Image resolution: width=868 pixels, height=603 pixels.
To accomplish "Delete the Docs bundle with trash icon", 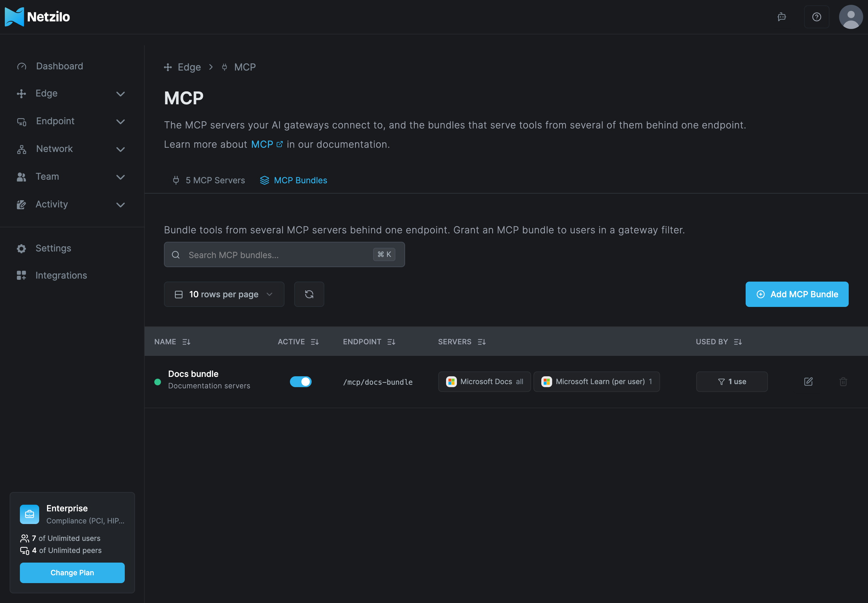I will 843,382.
